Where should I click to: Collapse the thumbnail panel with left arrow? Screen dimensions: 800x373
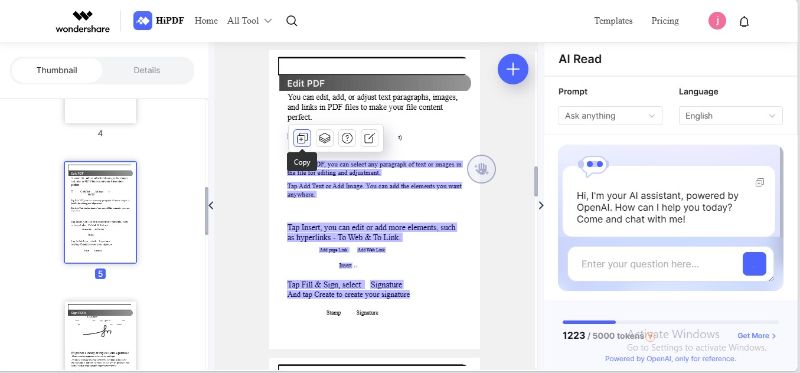click(211, 206)
